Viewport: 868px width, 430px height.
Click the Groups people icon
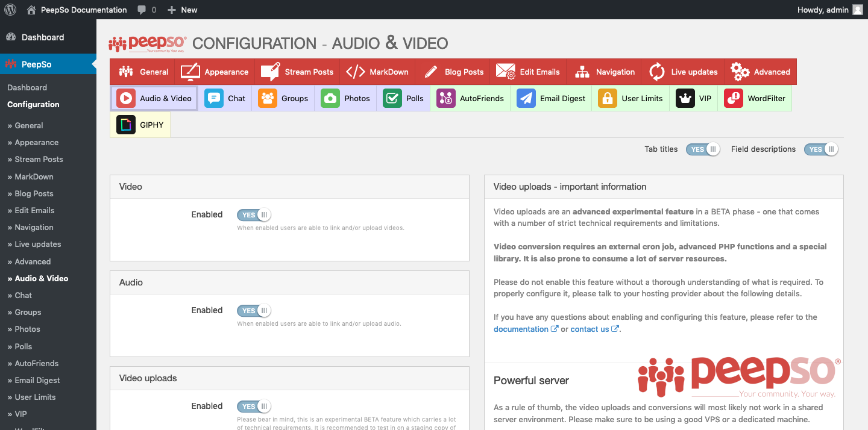pos(268,98)
